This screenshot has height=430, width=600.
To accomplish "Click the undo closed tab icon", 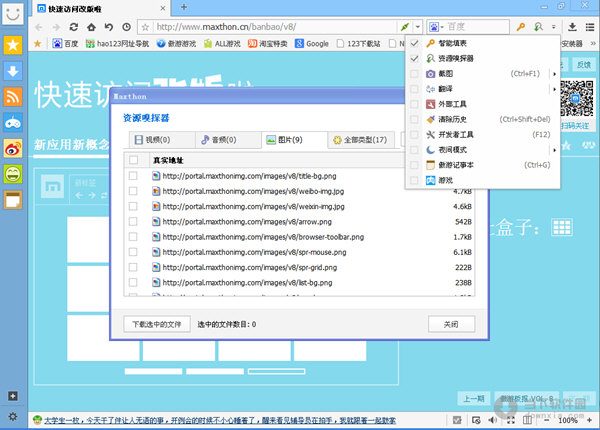I will [109, 27].
